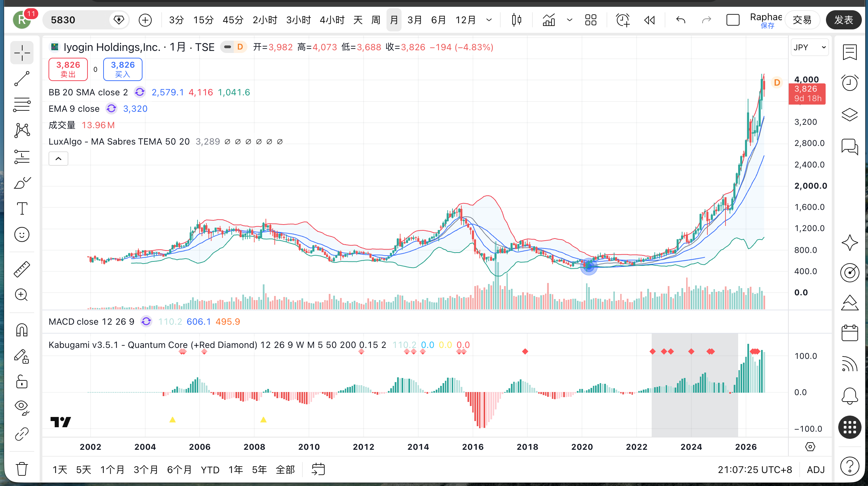The image size is (868, 486).
Task: Select the trend line drawing tool
Action: [x=22, y=79]
